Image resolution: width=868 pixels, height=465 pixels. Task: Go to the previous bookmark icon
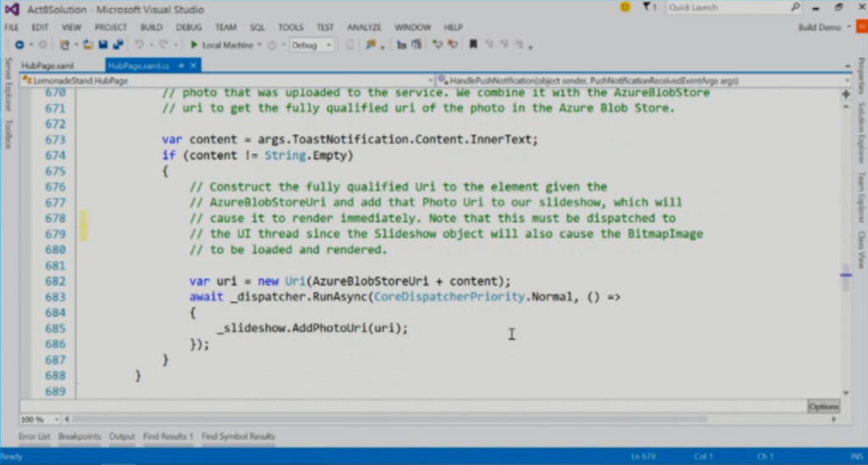pyautogui.click(x=489, y=45)
